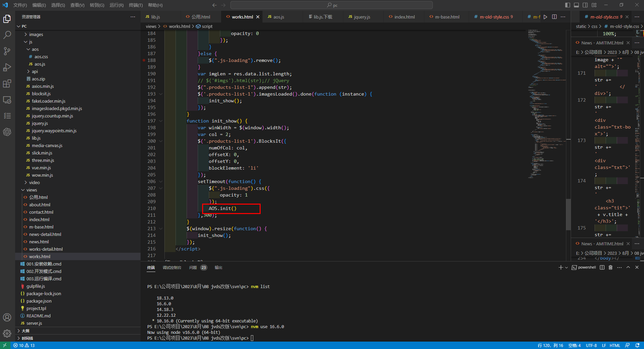Switch to 输出 output panel tab
Screen dimensions: 644x349
click(x=219, y=268)
